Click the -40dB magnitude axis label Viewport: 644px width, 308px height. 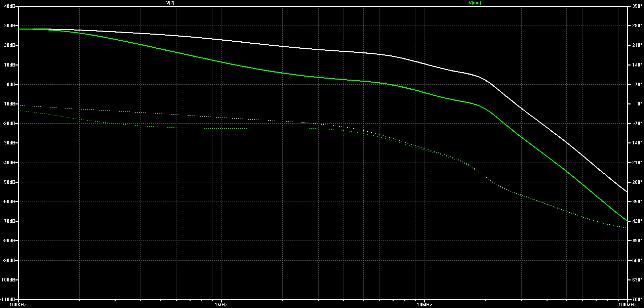click(x=9, y=163)
